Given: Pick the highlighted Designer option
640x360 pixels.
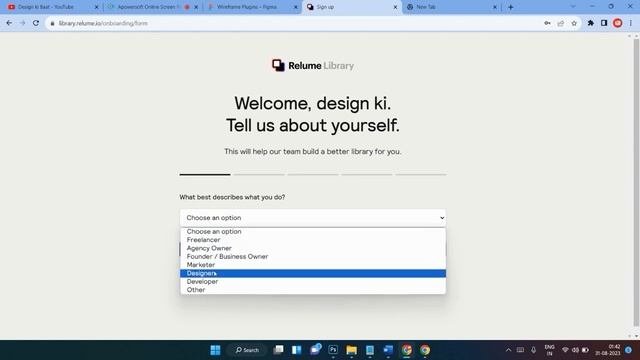Looking at the screenshot, I should pyautogui.click(x=313, y=273).
